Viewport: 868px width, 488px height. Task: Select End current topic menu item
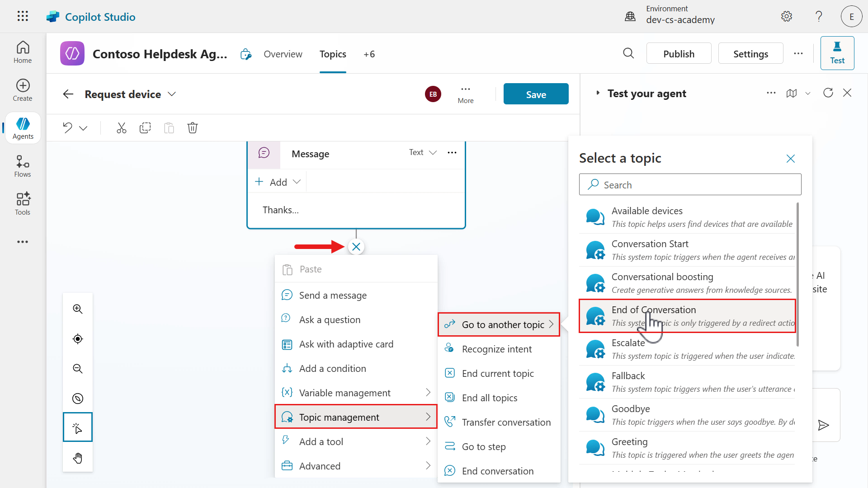[x=498, y=374]
